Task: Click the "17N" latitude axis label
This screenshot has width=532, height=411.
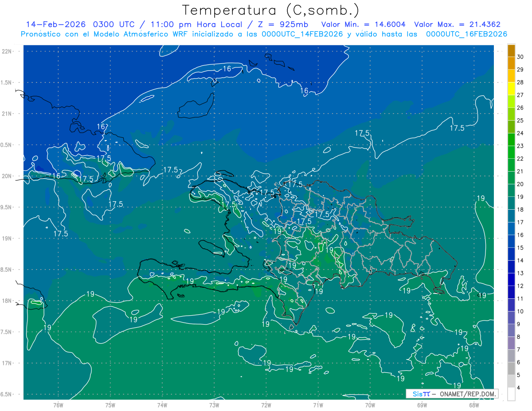Action: (8, 363)
